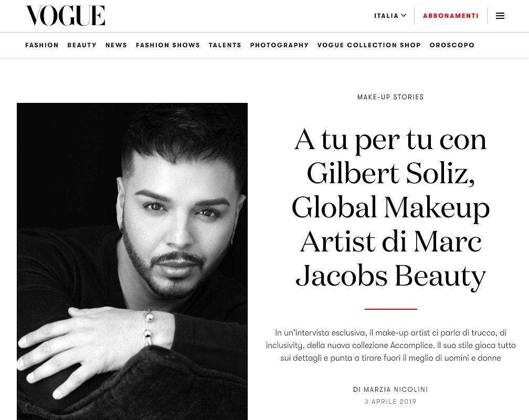Open the Abbonamenti subscriptions link

[x=451, y=16]
